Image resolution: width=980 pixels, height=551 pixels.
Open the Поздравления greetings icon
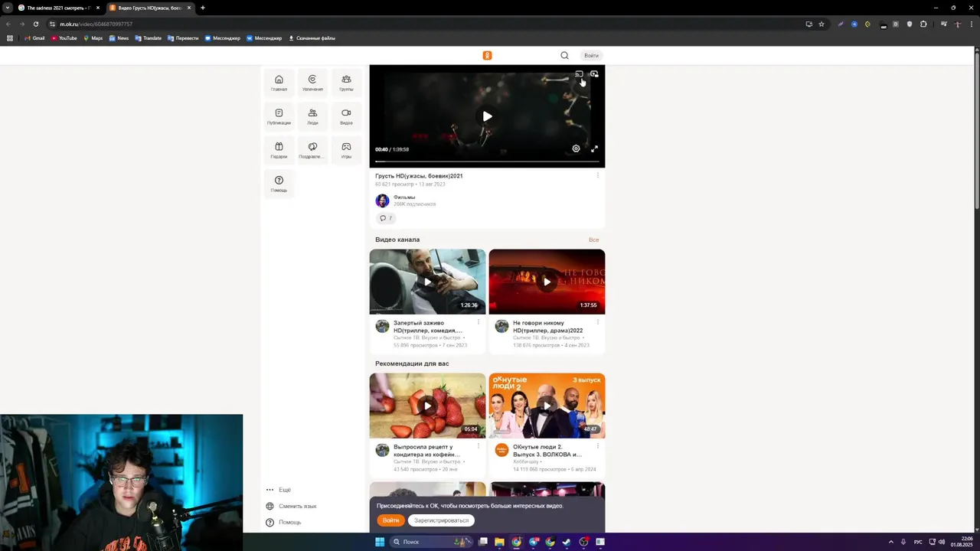click(x=312, y=150)
